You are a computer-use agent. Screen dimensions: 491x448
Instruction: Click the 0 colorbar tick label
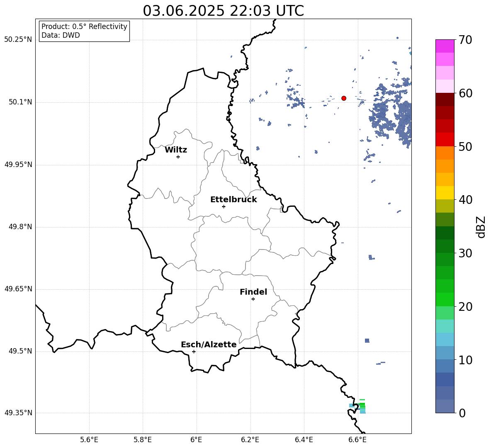(x=462, y=413)
